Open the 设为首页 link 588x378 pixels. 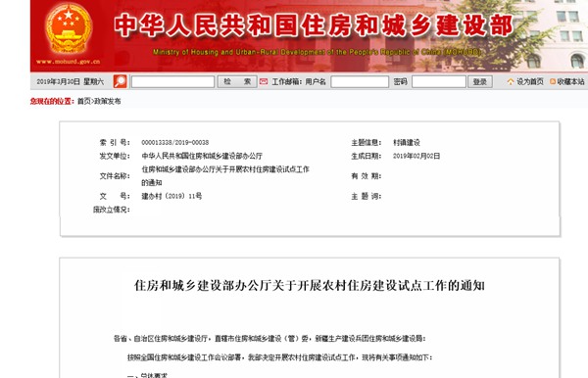(x=530, y=81)
